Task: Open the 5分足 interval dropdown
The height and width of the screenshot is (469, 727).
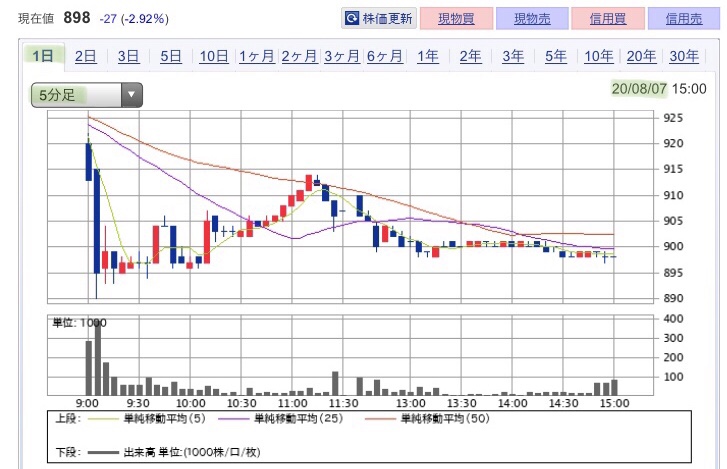Action: point(87,95)
